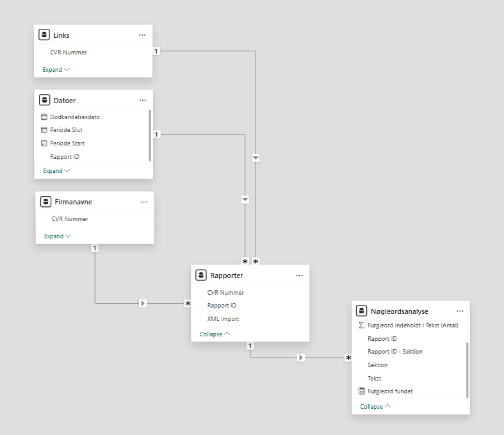Click the '1' cardinality marker below Firmanavne table

point(95,248)
